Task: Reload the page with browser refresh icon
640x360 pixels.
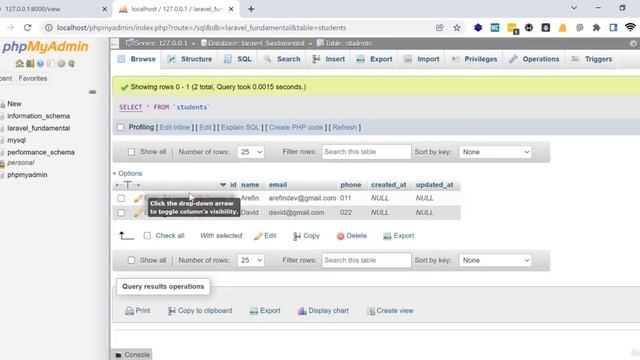Action: click(x=27, y=28)
